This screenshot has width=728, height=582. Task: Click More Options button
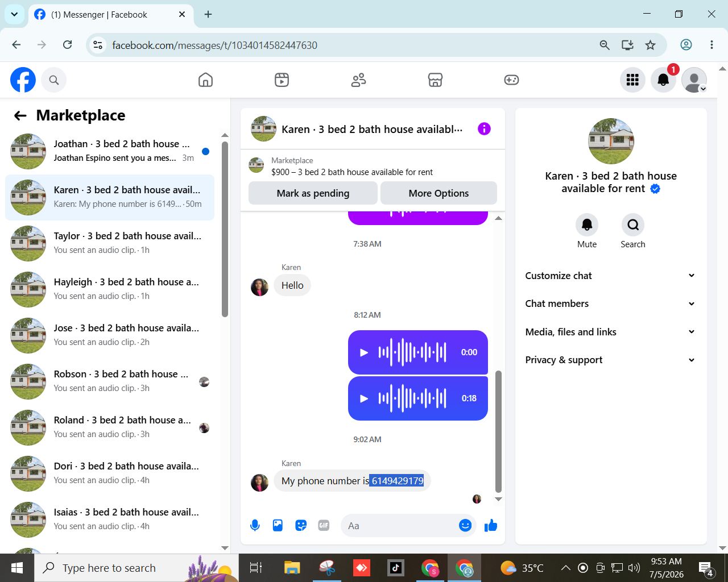tap(439, 193)
